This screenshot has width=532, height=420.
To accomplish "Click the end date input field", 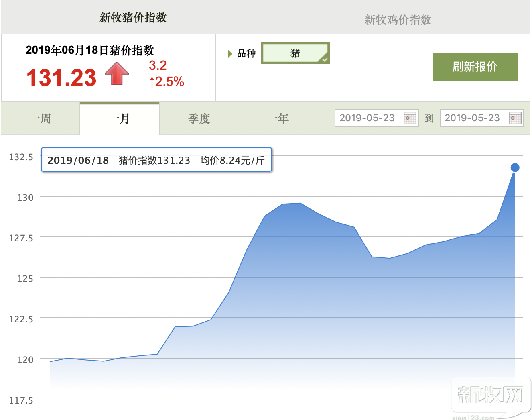I will [x=472, y=118].
